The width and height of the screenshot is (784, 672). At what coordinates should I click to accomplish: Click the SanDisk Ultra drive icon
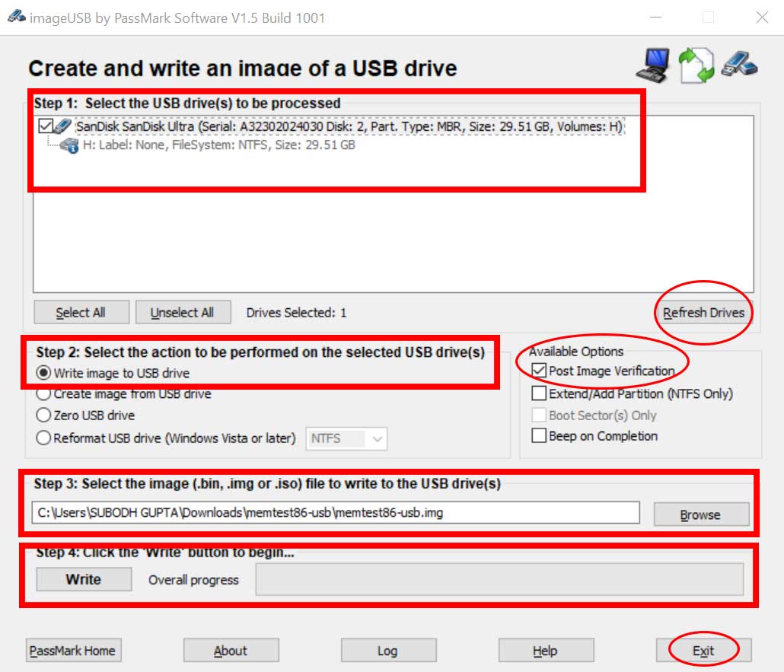62,126
